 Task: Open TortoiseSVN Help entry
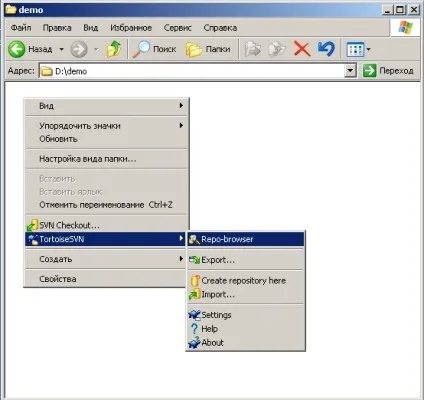coord(246,329)
